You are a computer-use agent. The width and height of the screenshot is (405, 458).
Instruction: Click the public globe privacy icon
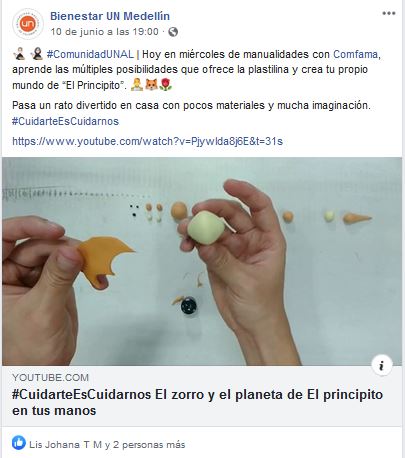pos(173,32)
